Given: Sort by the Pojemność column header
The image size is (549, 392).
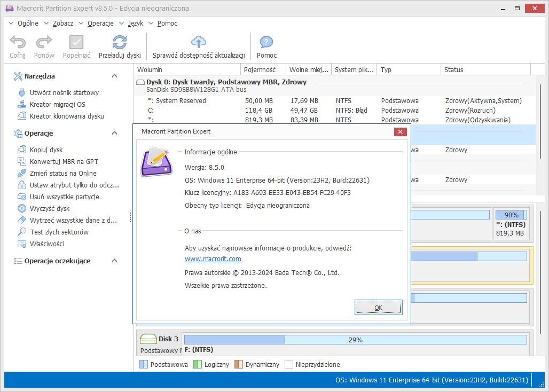Looking at the screenshot, I should [x=264, y=69].
